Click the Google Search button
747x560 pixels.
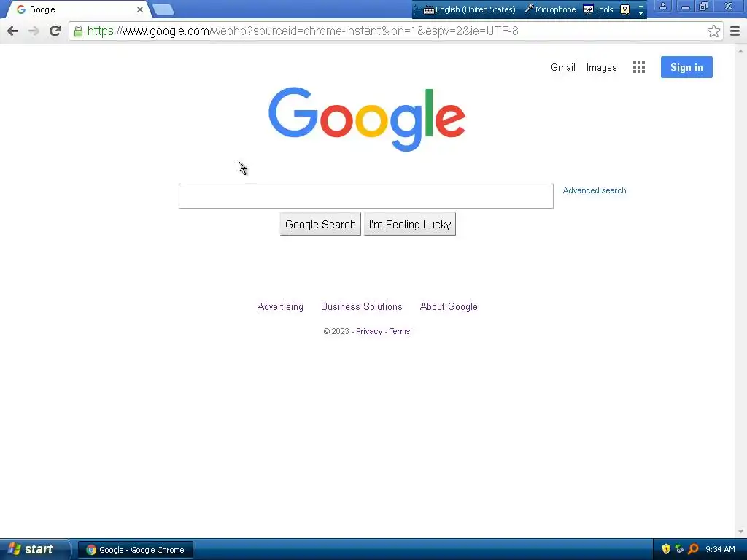pyautogui.click(x=320, y=225)
